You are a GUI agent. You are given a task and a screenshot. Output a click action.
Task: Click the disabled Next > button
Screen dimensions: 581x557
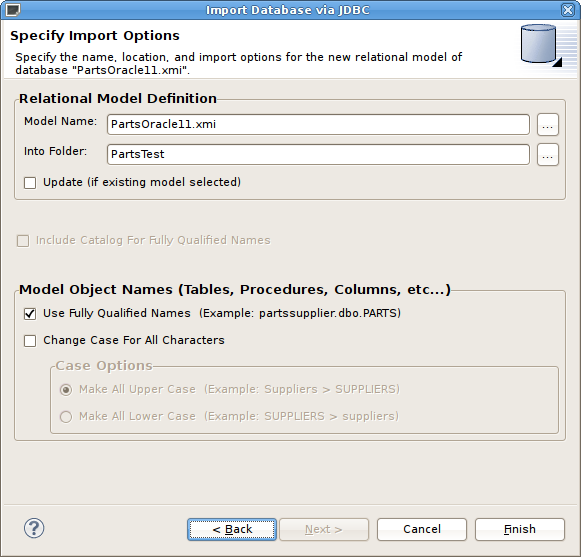pos(324,529)
